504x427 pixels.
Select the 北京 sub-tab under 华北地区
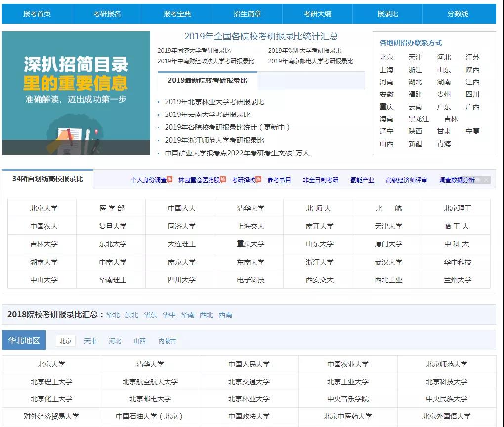(65, 341)
